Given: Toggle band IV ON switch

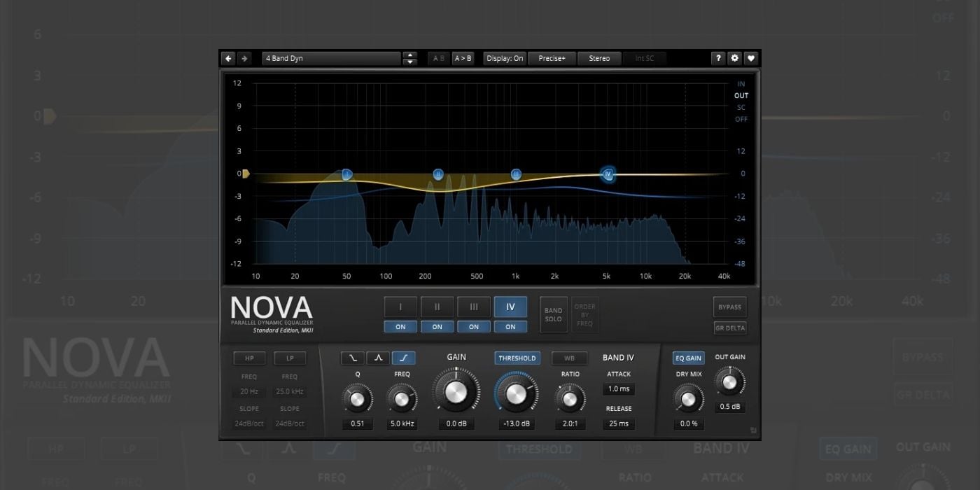Looking at the screenshot, I should click(510, 326).
